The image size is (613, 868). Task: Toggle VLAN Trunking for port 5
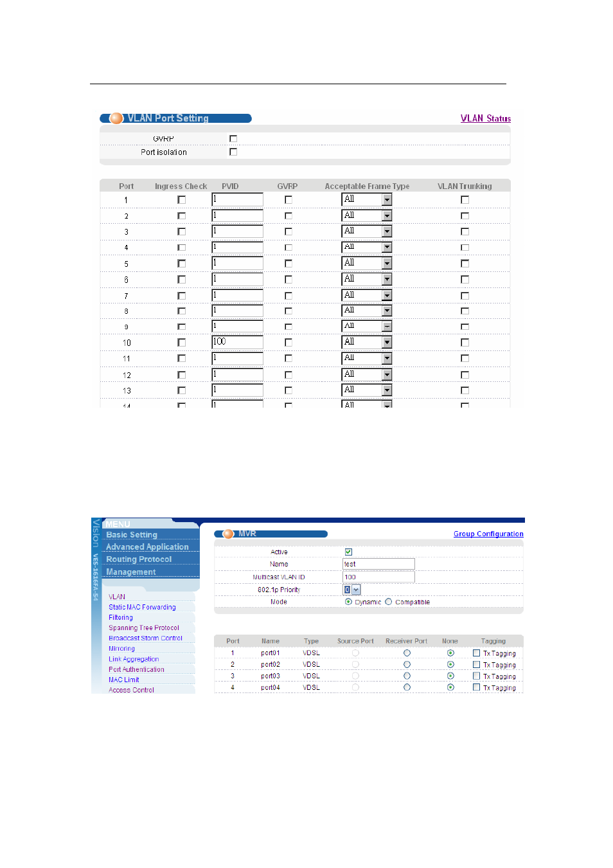tap(465, 264)
